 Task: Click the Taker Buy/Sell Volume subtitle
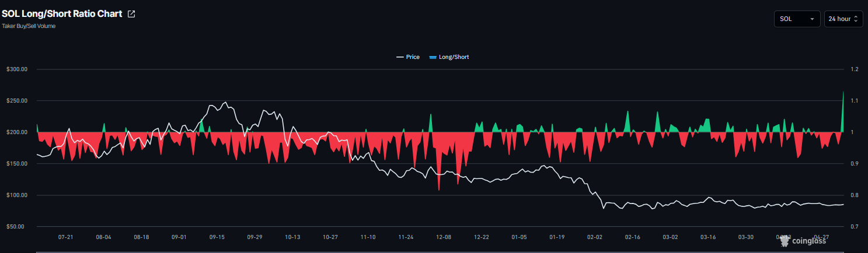pos(29,26)
